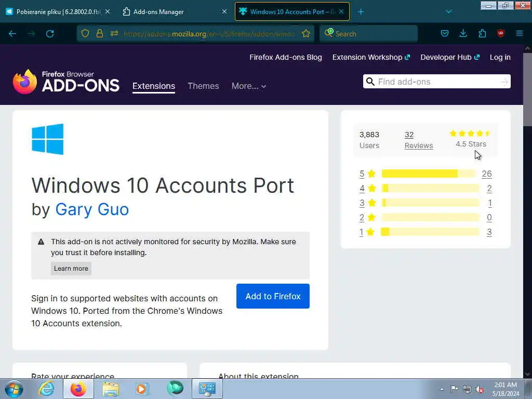
Task: Open the Extensions puzzle-piece toolbar icon
Action: click(482, 34)
